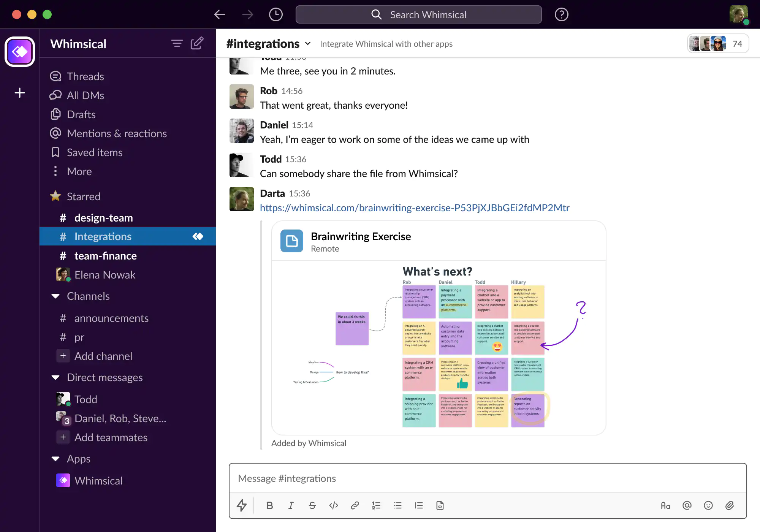The image size is (760, 532).
Task: Click the compose new message icon
Action: tap(198, 43)
